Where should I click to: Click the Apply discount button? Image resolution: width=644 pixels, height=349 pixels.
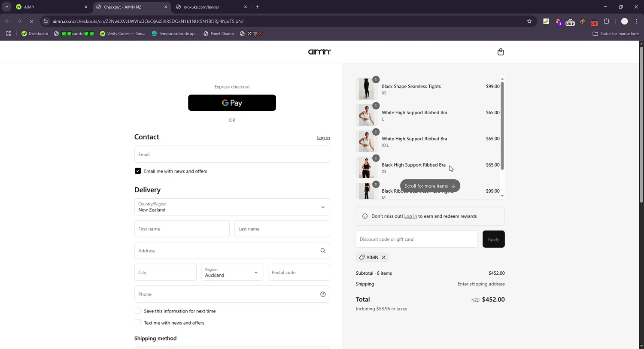[494, 239]
